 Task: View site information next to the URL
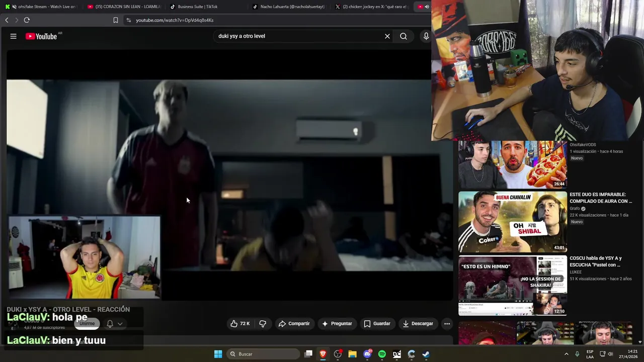coord(129,20)
